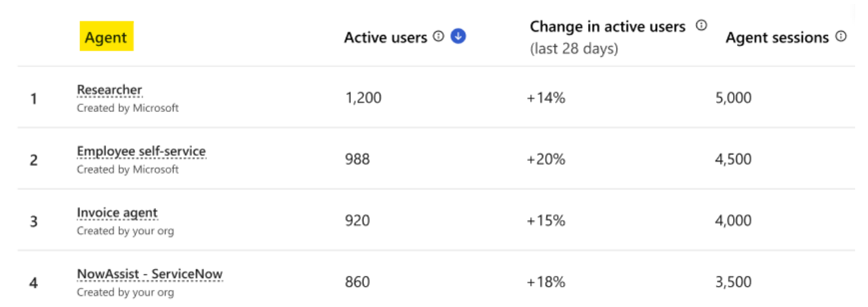Viewport: 868px width, 307px height.
Task: Click the 4,000 agent sessions value
Action: 733,221
